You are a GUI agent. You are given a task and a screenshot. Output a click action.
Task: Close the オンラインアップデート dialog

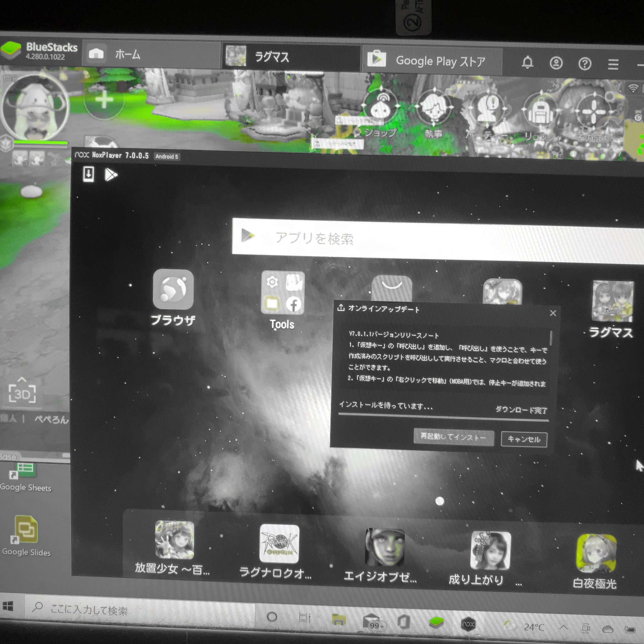point(553,313)
